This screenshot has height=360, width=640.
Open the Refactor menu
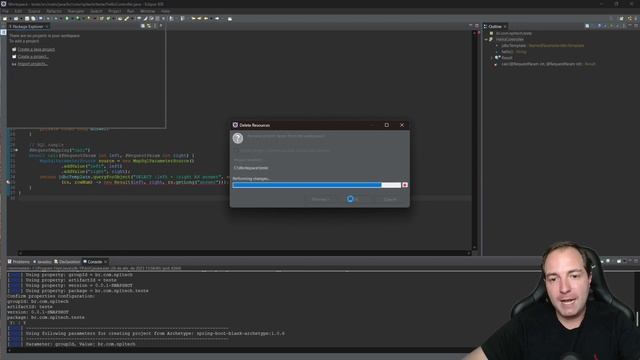54,11
